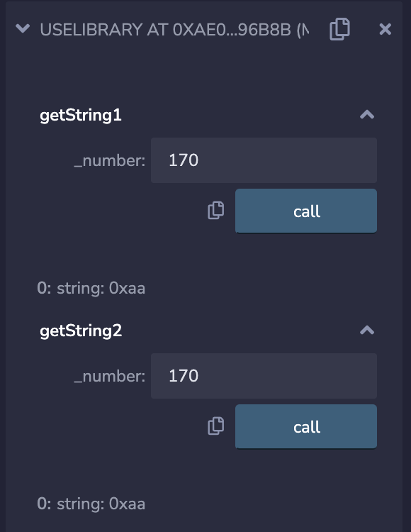Remove the USELIBRARY contract instance
The height and width of the screenshot is (532, 411).
point(385,29)
